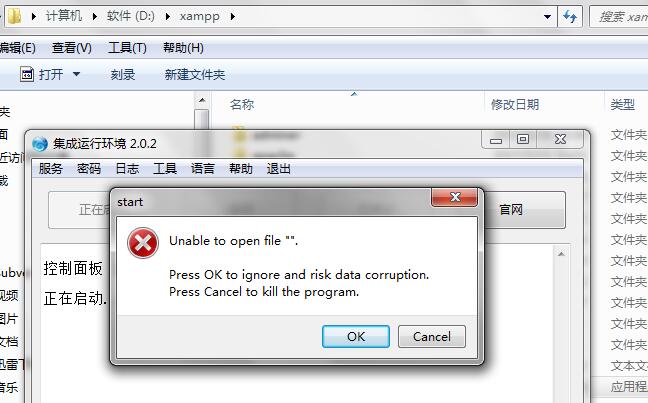The height and width of the screenshot is (403, 648).
Task: Click the 集成运行环境 app title icon
Action: pyautogui.click(x=40, y=144)
